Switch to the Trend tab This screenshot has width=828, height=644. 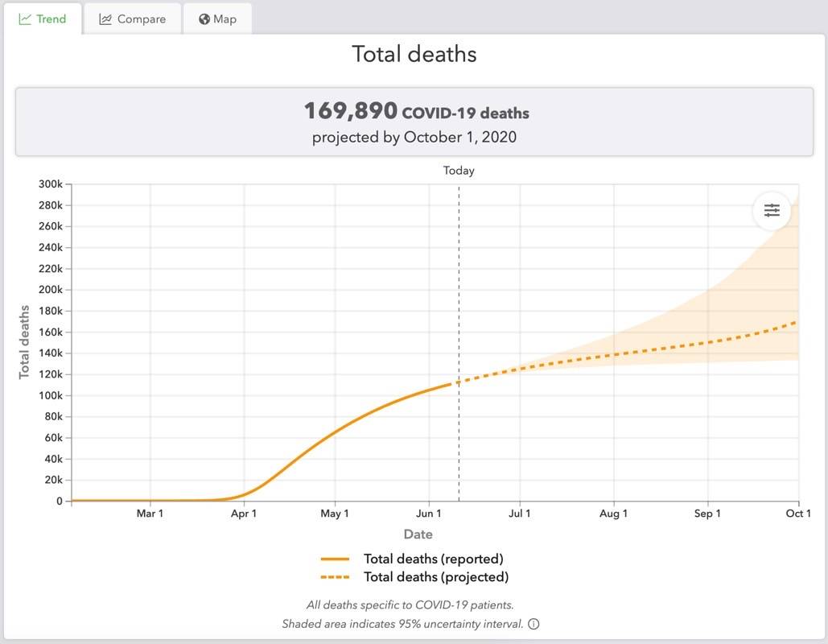click(43, 19)
